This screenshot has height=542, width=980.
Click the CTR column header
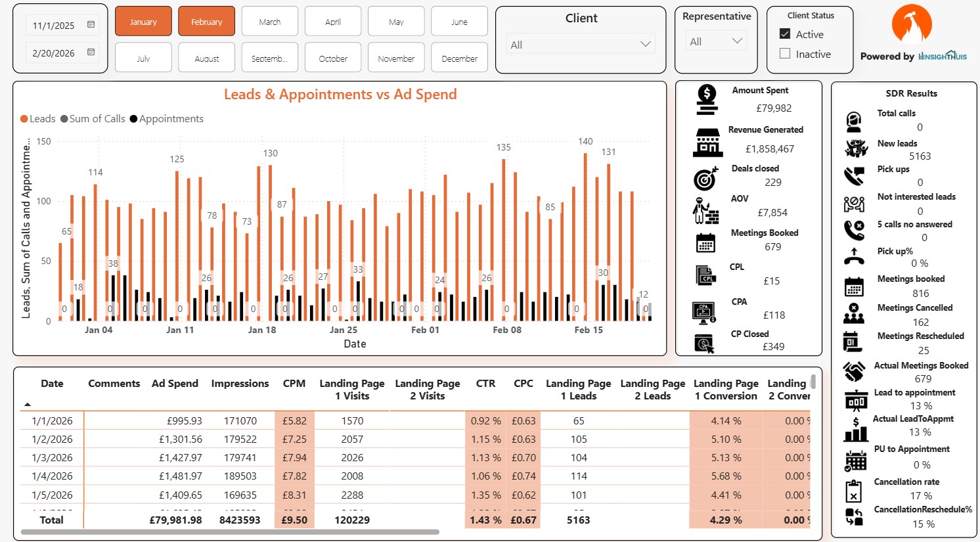coord(485,383)
